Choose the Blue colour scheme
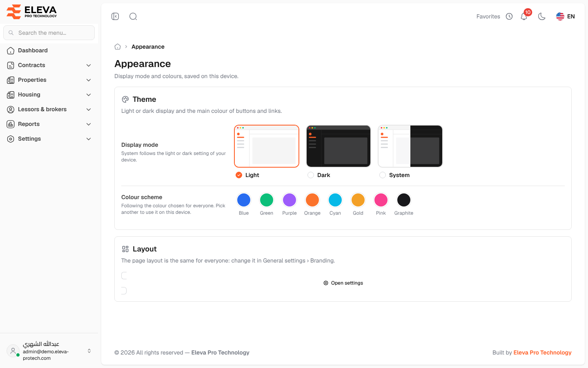The width and height of the screenshot is (588, 368). (244, 200)
